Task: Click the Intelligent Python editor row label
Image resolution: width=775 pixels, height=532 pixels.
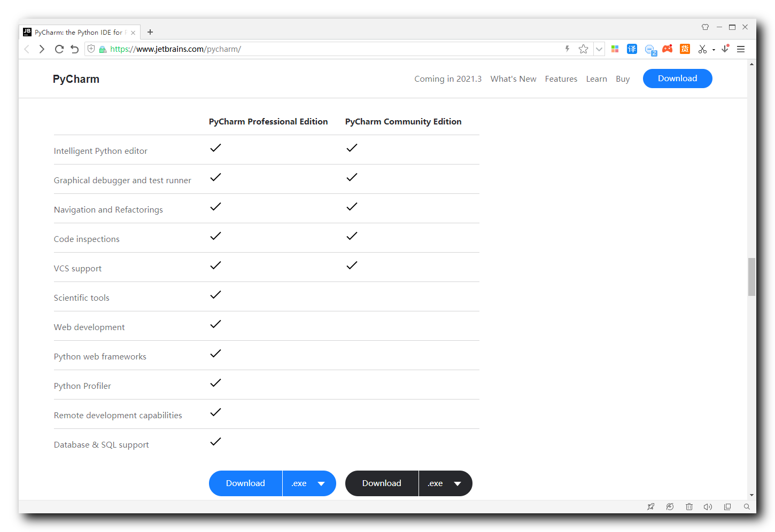Action: [x=100, y=151]
